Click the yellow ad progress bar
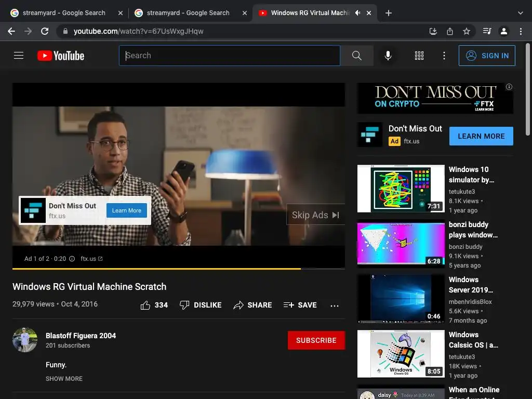The image size is (532, 399). [x=156, y=269]
